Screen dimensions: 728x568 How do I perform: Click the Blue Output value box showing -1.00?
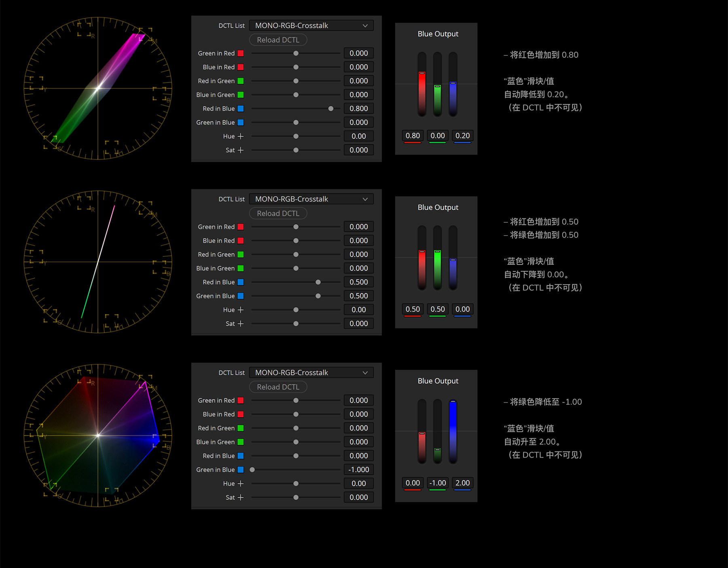pyautogui.click(x=438, y=483)
